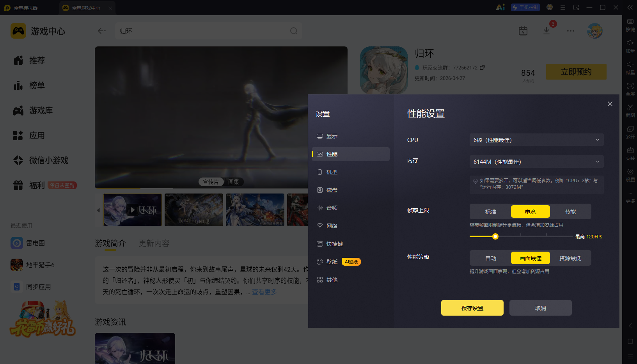Click the 查看更多 link in the description
Viewport: 637px width, 364px height.
(264, 292)
